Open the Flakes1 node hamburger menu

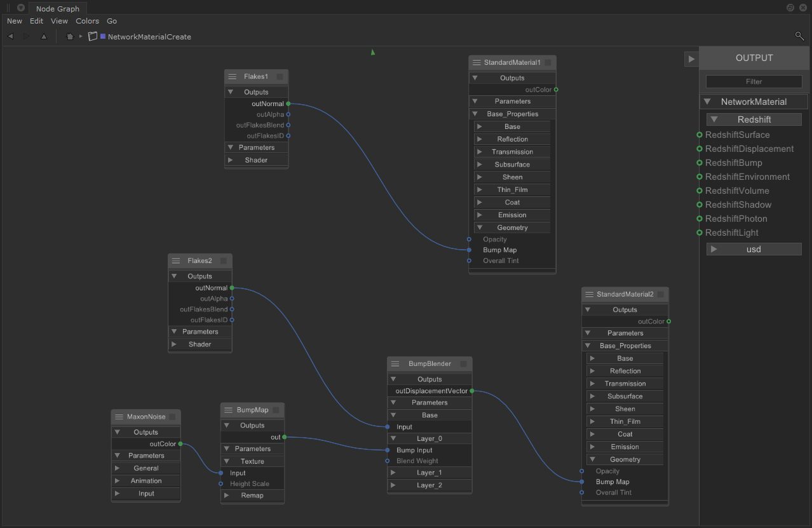(x=233, y=77)
